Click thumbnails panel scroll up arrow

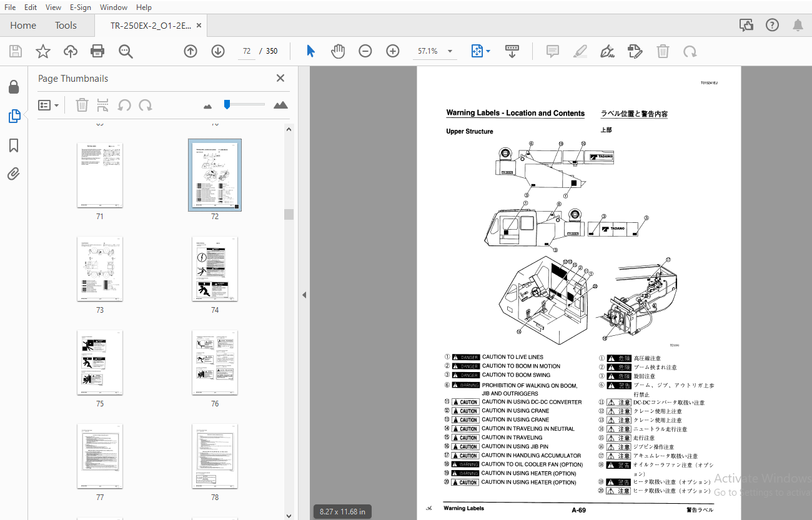[x=289, y=129]
